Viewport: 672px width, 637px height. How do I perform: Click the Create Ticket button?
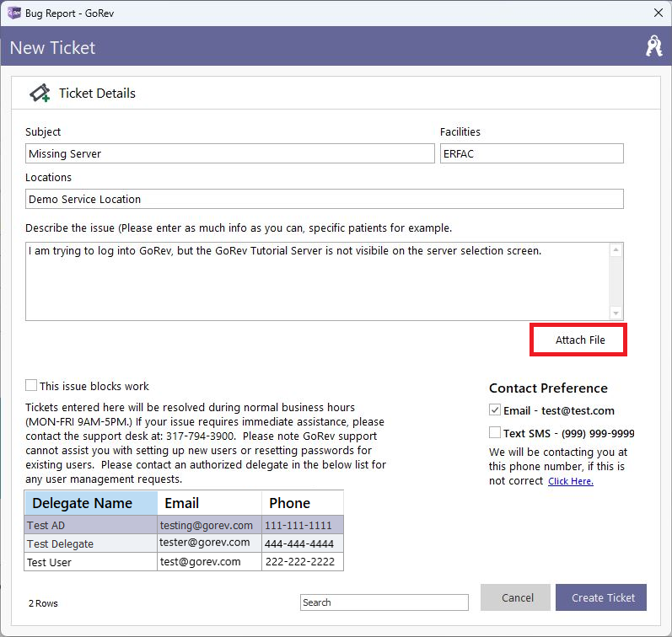[601, 597]
